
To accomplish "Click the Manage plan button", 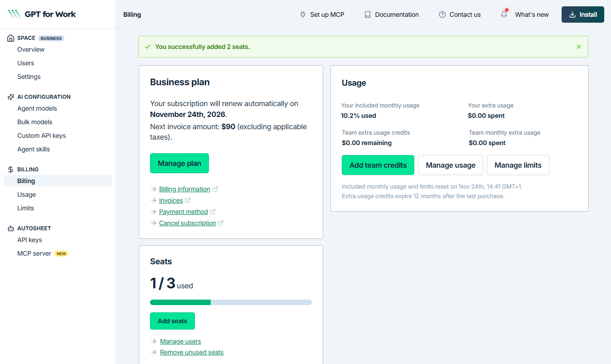I will 179,163.
